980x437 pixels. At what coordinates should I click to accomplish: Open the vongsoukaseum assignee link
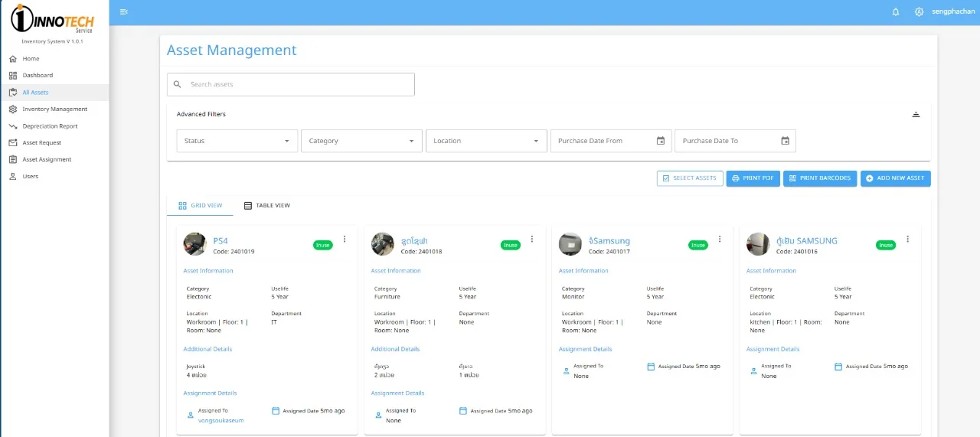221,420
